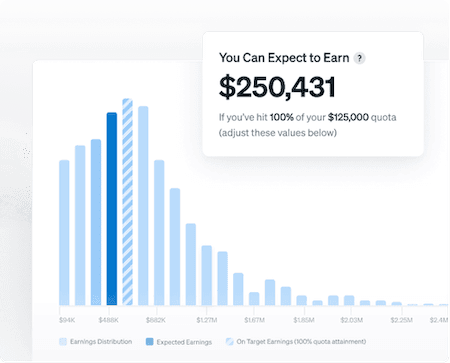Click the 'Expected Earnings' legend label
450x363 pixels.
coord(184,342)
